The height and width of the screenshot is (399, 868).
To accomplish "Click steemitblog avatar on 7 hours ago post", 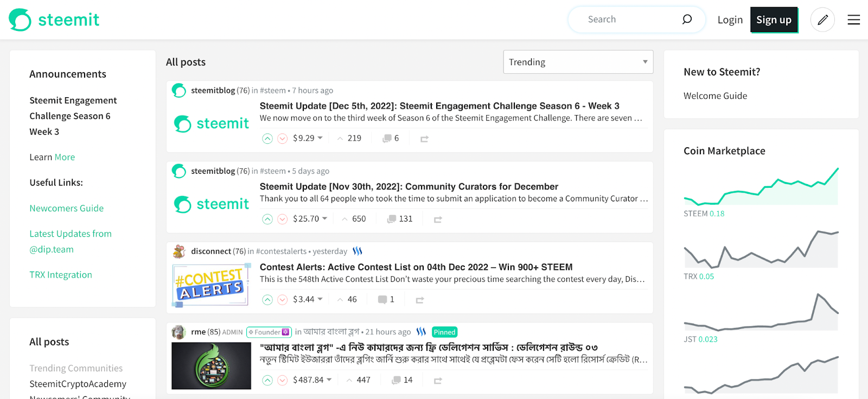I will (179, 90).
